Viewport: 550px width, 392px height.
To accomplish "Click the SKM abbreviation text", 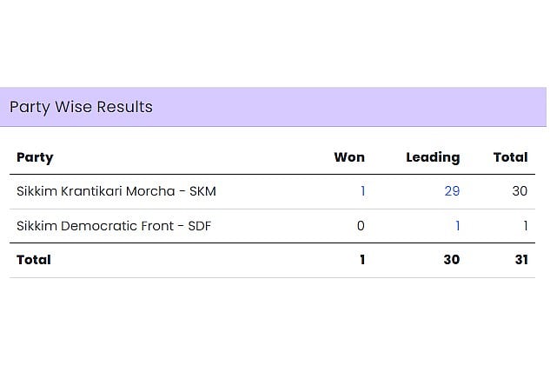I will point(202,191).
